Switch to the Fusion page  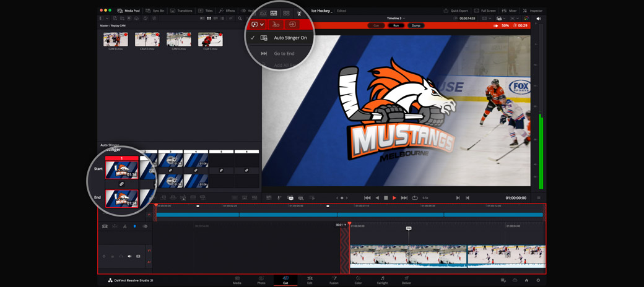pos(334,280)
